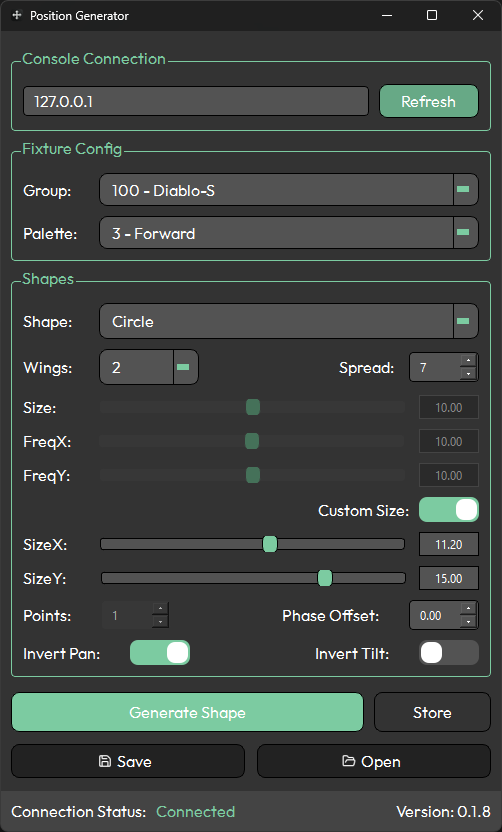Click the Size value box 10.00
Image resolution: width=502 pixels, height=832 pixels.
[449, 408]
